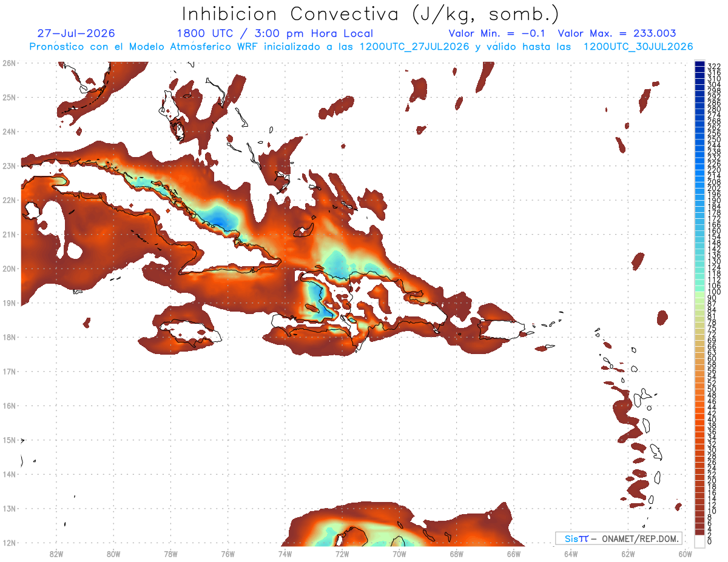Click the 304 value on the color scale
Viewport: 728px width, 562px height.
click(x=714, y=84)
